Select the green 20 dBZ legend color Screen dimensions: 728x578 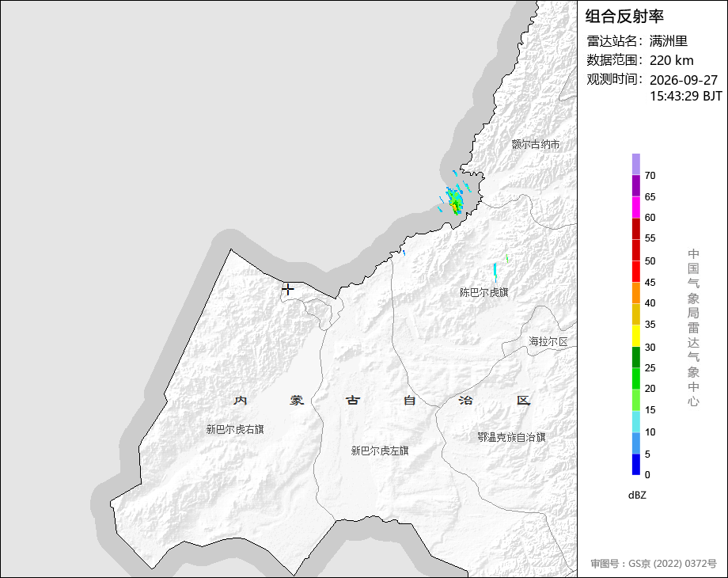[x=636, y=378]
